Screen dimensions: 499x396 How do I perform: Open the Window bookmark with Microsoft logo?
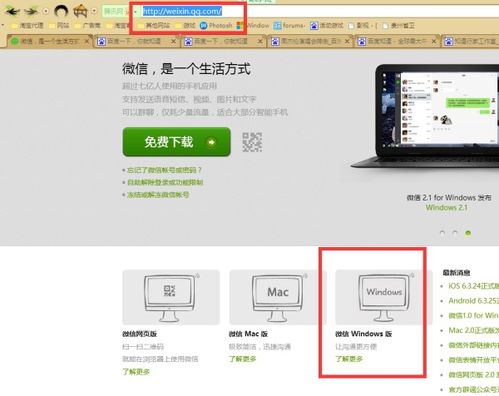tap(253, 25)
